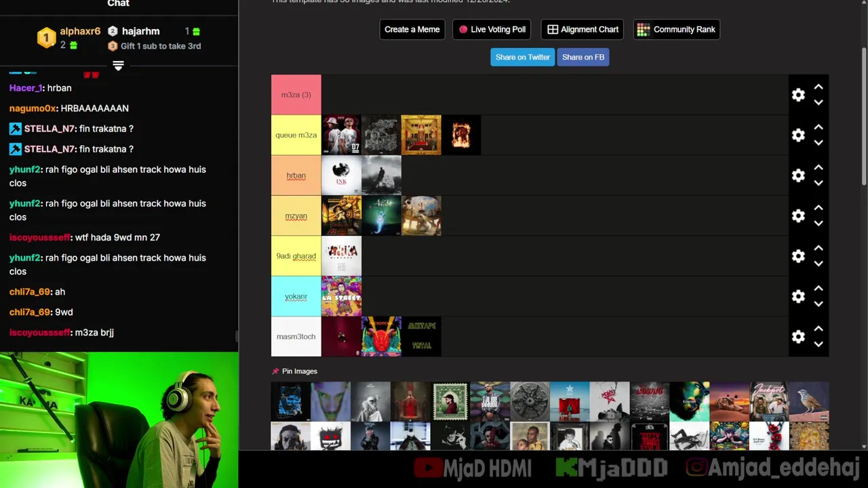This screenshot has height=488, width=868.
Task: Share on Twitter
Action: [x=522, y=57]
